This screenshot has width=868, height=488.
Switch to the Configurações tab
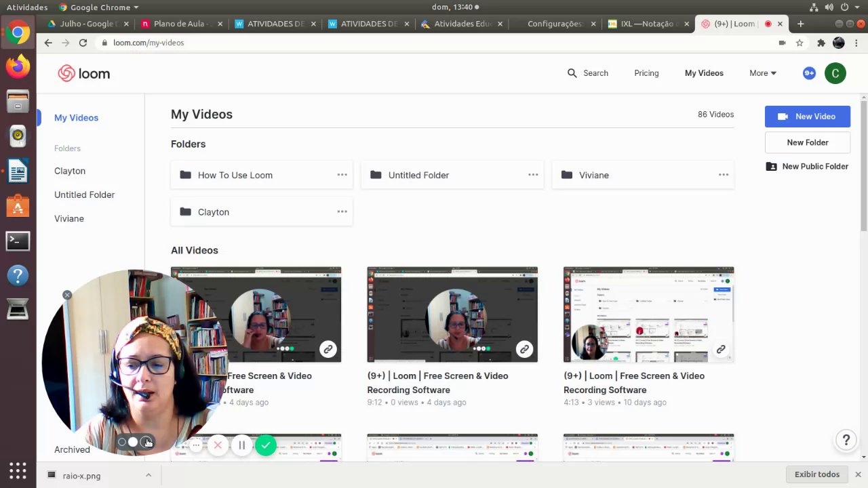click(555, 24)
